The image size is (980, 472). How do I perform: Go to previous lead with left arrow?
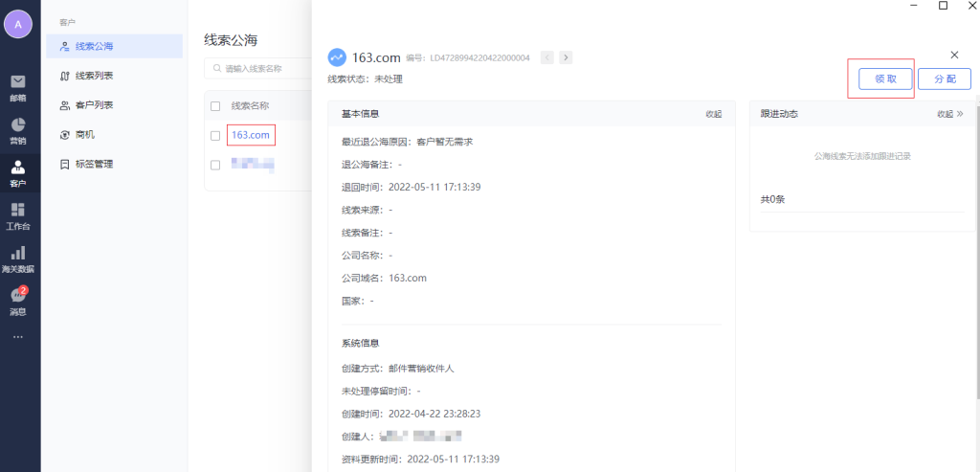pos(547,57)
